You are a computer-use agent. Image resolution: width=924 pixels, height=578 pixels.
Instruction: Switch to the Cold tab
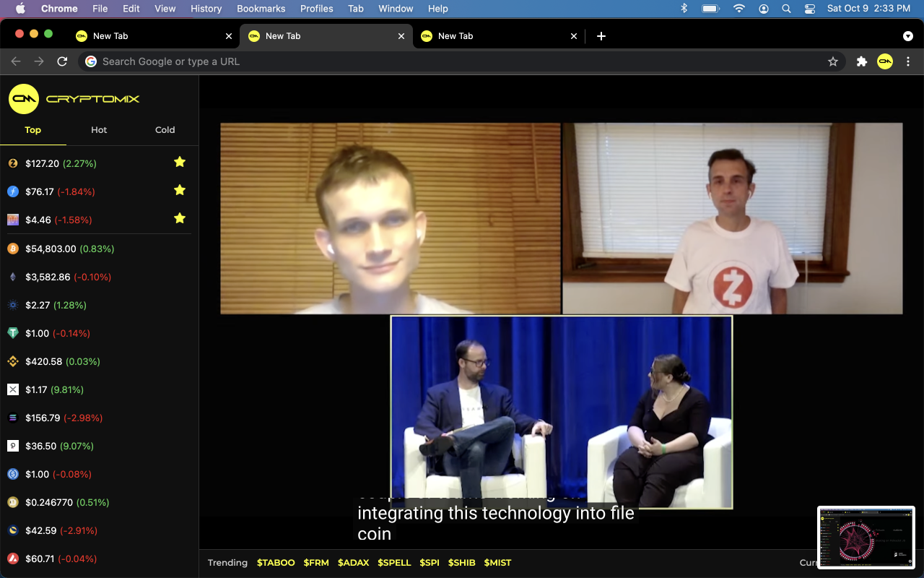click(165, 130)
